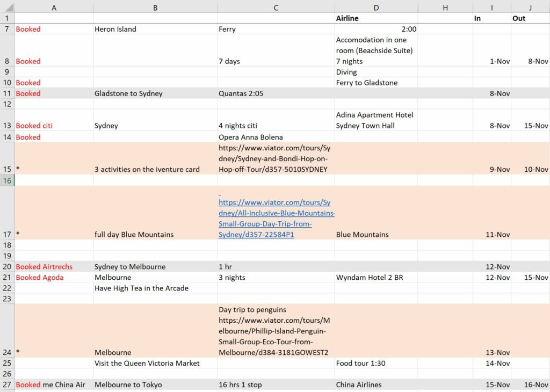Select the Adina Apartment Hotel cell
The width and height of the screenshot is (550, 392).
pyautogui.click(x=376, y=120)
